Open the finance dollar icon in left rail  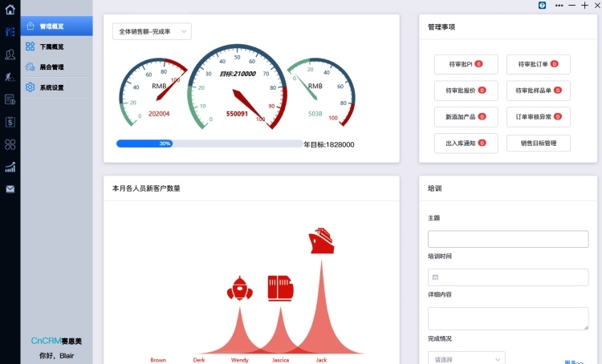[10, 122]
